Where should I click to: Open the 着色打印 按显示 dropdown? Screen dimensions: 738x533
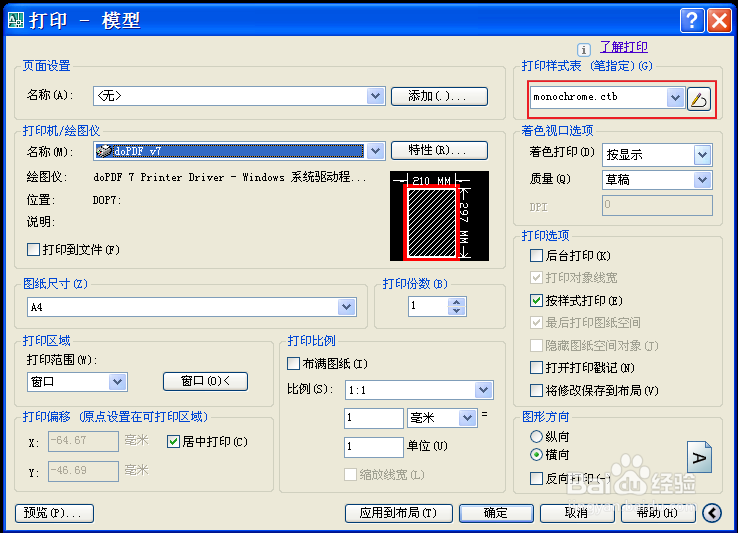click(x=702, y=154)
